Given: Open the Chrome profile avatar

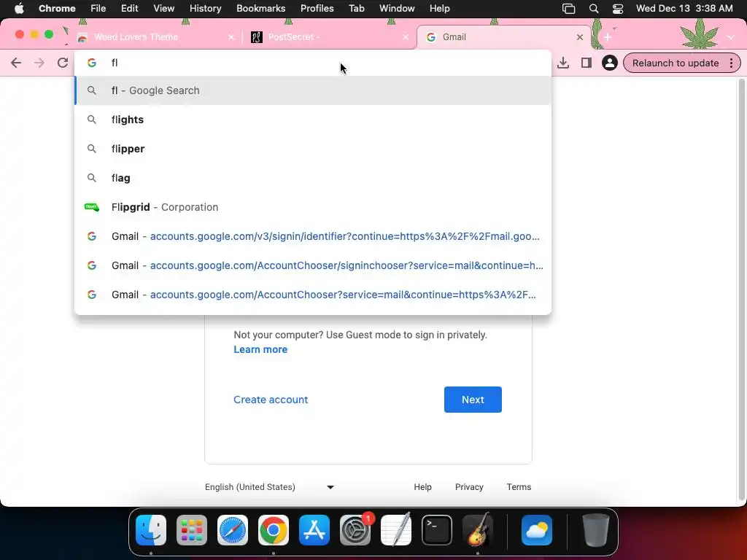Looking at the screenshot, I should (x=609, y=63).
